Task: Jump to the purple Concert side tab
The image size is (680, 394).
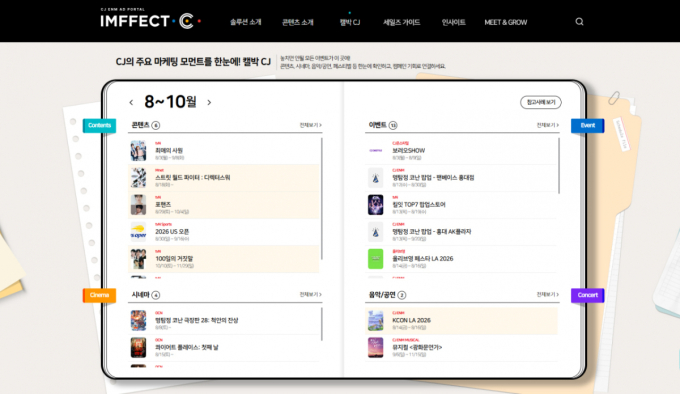Action: 588,295
